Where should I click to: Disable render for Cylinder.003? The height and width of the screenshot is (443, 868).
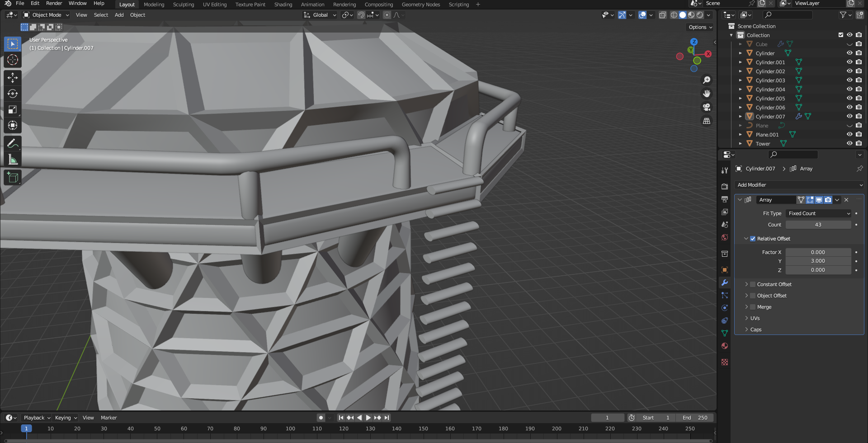click(859, 80)
